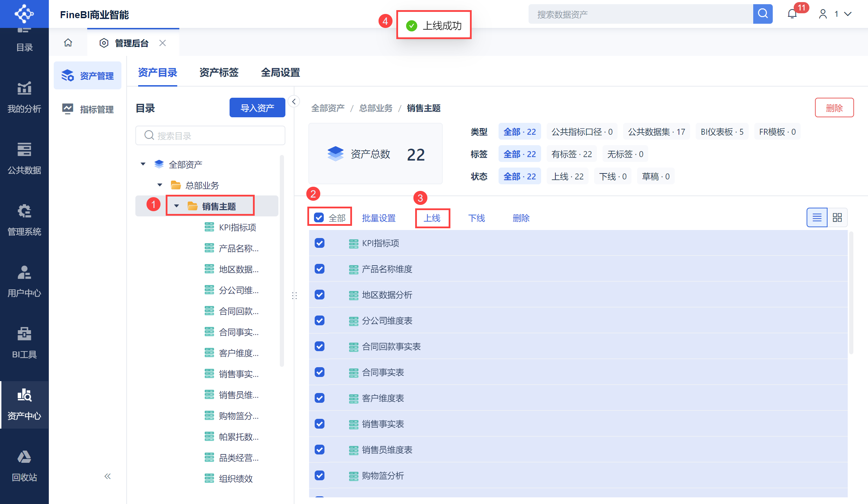Uncheck the 合同事实表 row checkbox

320,372
